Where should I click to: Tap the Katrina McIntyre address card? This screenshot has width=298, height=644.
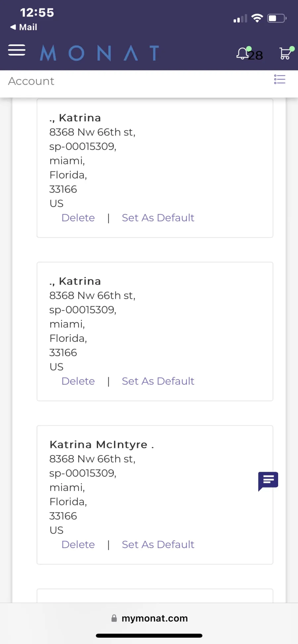tap(155, 495)
